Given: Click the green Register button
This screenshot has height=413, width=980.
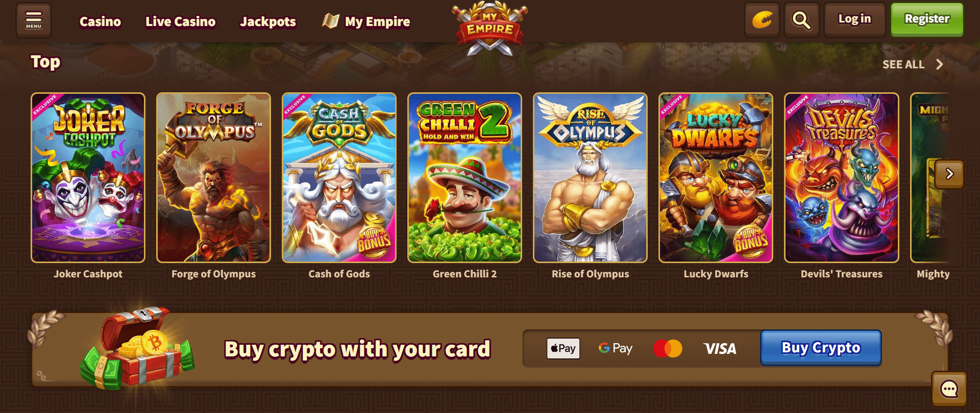Looking at the screenshot, I should click(x=927, y=19).
